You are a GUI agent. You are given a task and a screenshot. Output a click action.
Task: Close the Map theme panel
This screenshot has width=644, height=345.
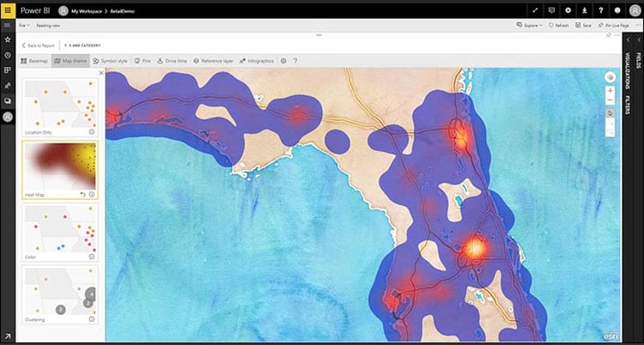coord(101,73)
